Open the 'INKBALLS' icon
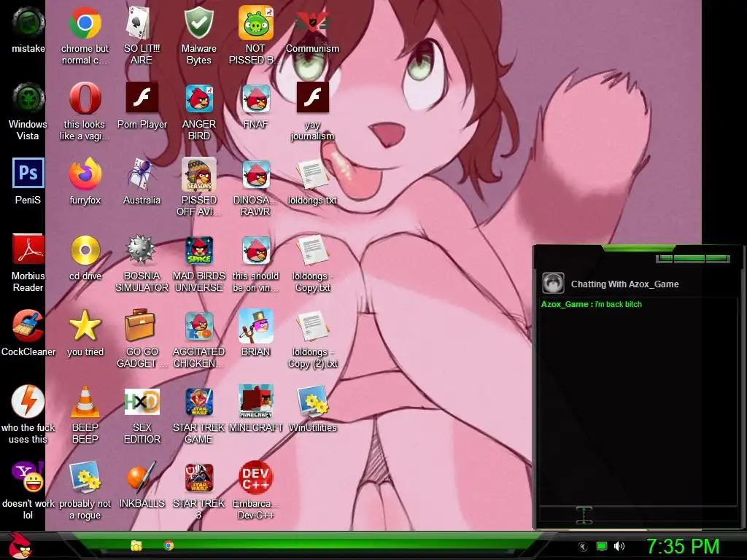This screenshot has height=560, width=747. pyautogui.click(x=142, y=477)
